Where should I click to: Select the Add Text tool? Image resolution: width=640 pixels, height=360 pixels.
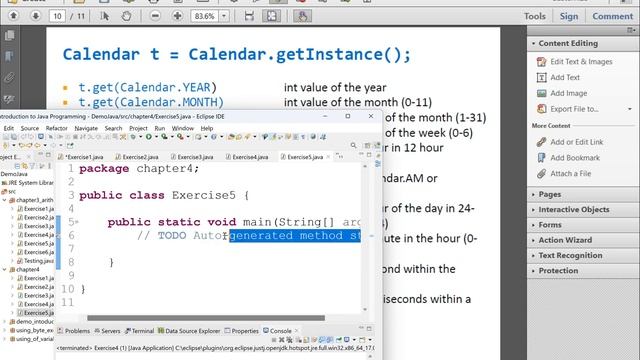(565, 77)
